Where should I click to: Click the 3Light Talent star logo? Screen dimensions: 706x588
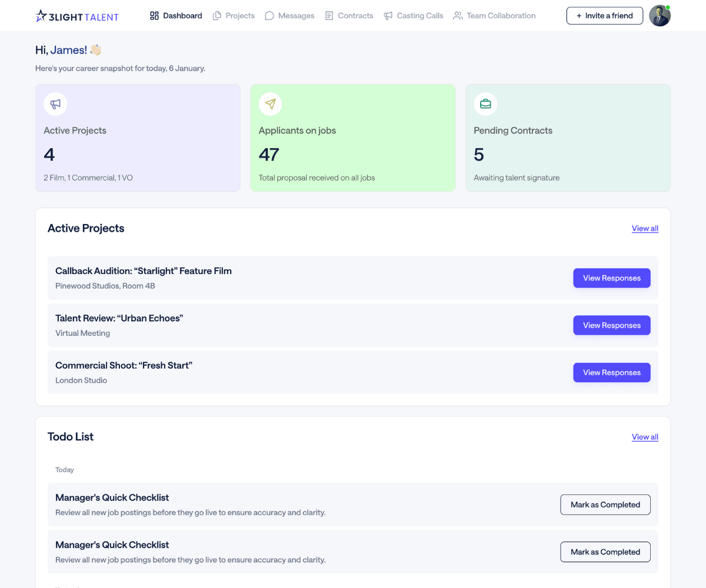(41, 15)
